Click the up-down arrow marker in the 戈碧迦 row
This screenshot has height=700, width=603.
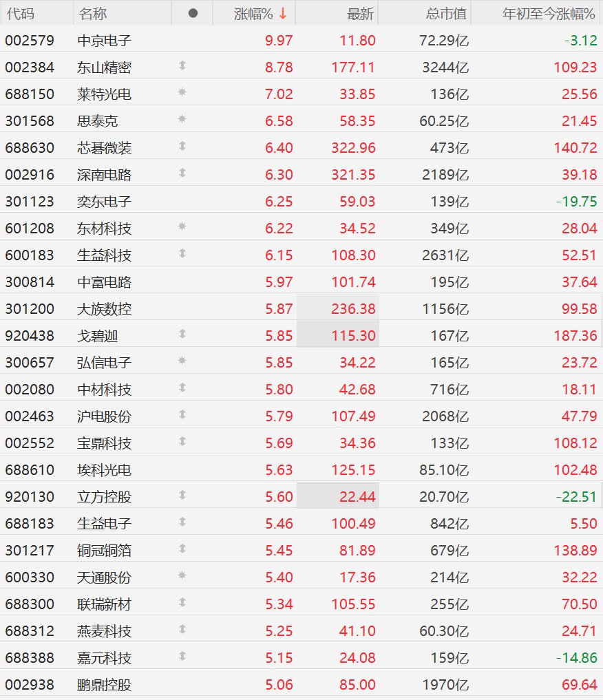[182, 335]
